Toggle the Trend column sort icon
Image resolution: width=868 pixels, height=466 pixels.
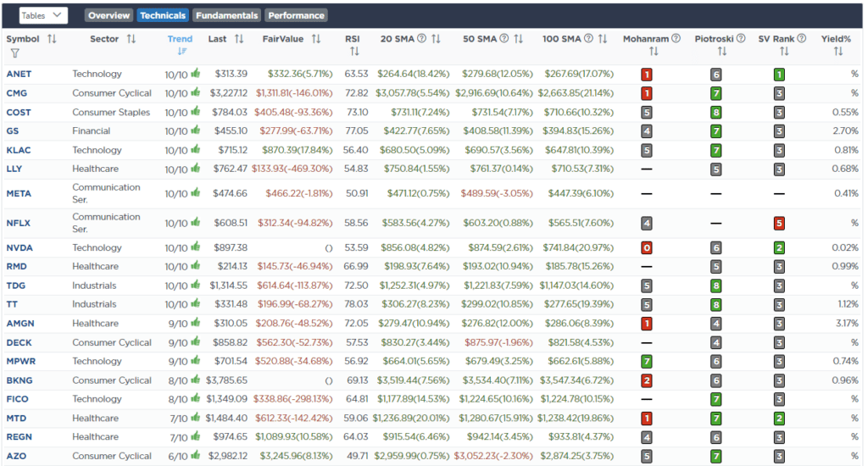click(x=182, y=51)
